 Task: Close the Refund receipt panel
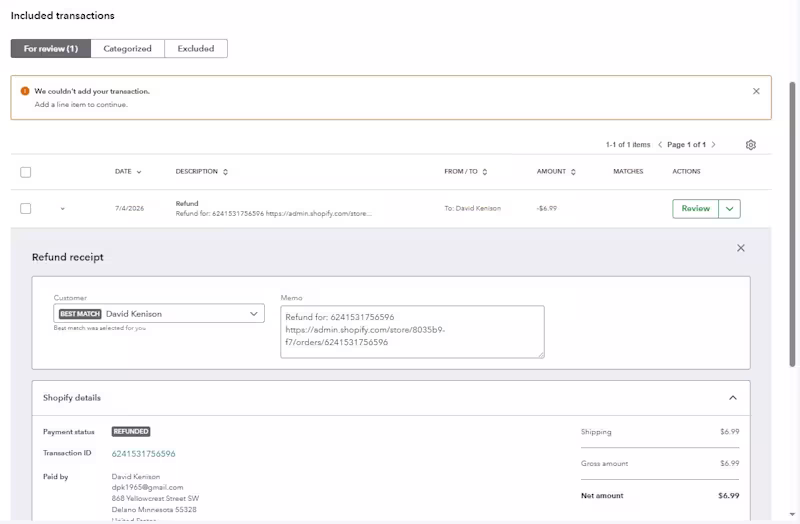point(741,248)
